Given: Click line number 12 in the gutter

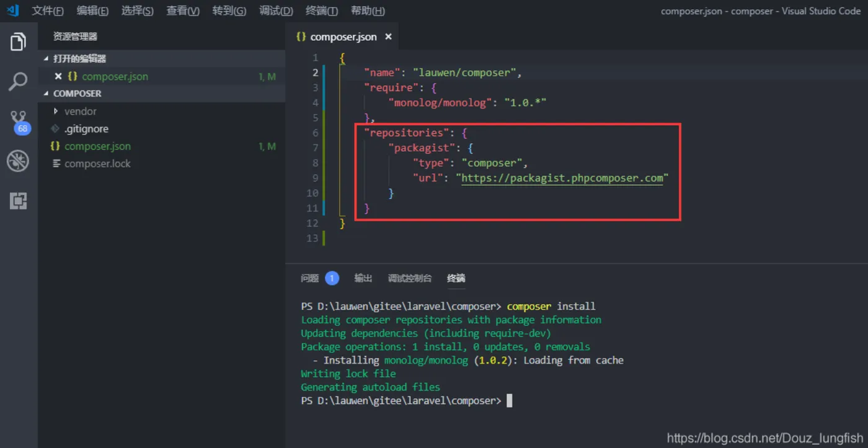Looking at the screenshot, I should (x=312, y=223).
